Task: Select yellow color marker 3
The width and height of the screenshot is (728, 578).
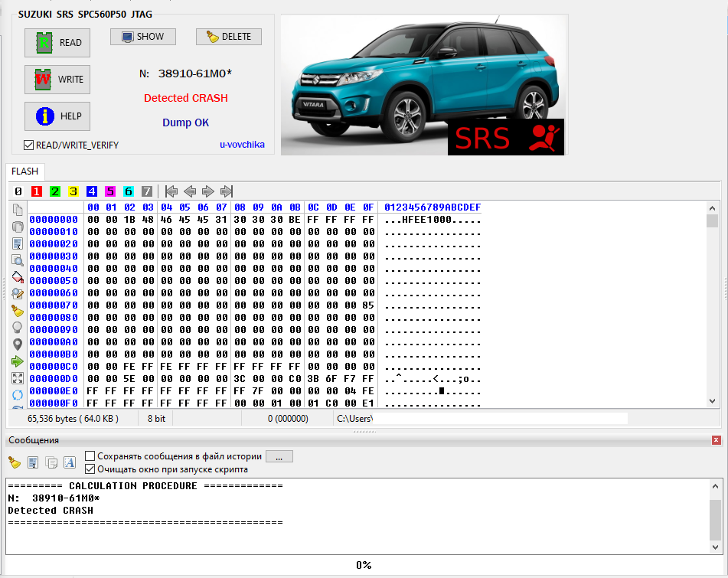Action: 73,191
